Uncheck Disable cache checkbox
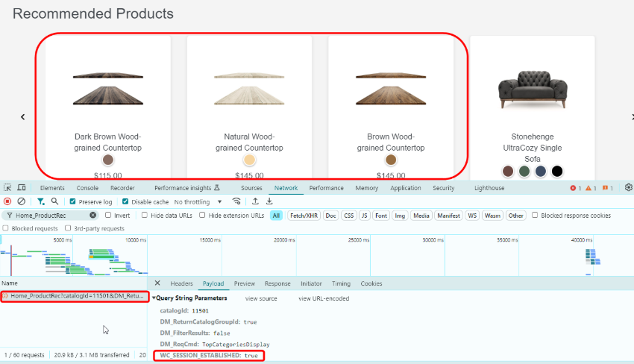The width and height of the screenshot is (634, 364). pyautogui.click(x=125, y=201)
